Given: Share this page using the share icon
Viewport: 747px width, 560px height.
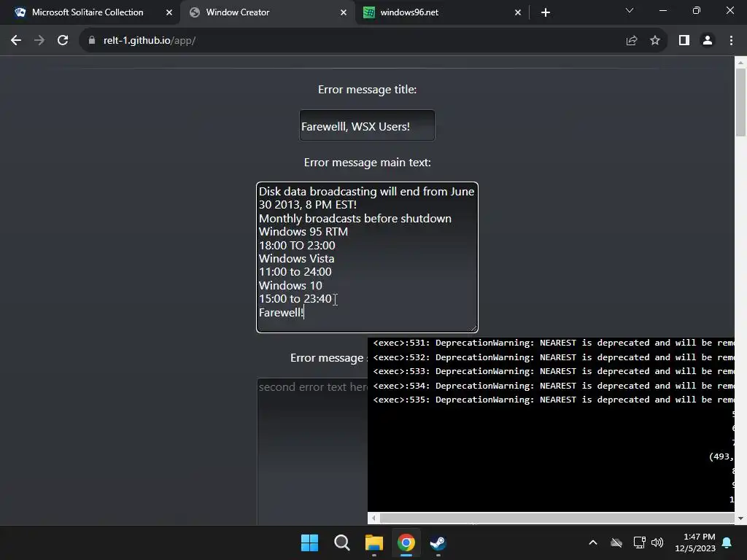Looking at the screenshot, I should 632,41.
